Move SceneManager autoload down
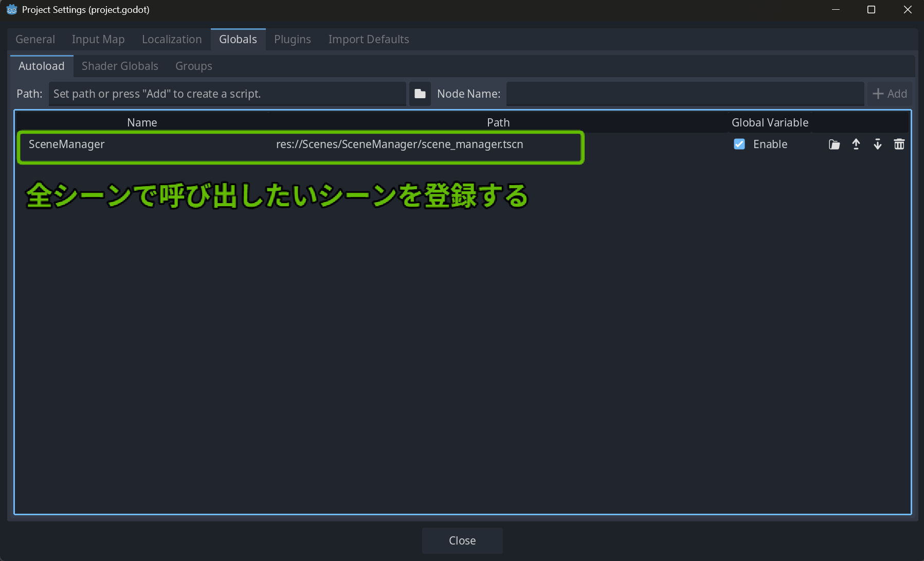The width and height of the screenshot is (924, 561). [877, 144]
